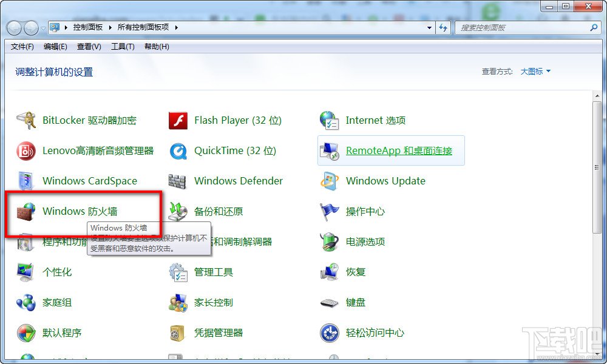Click the Windows Defender wall icon

click(177, 181)
